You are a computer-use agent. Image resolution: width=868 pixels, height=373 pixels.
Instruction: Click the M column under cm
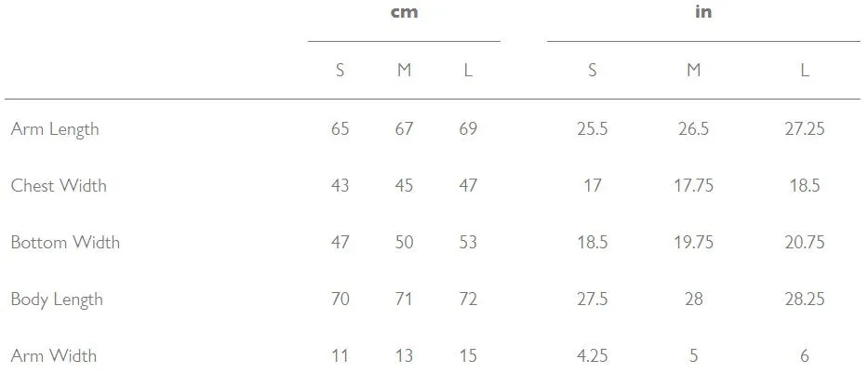point(404,71)
